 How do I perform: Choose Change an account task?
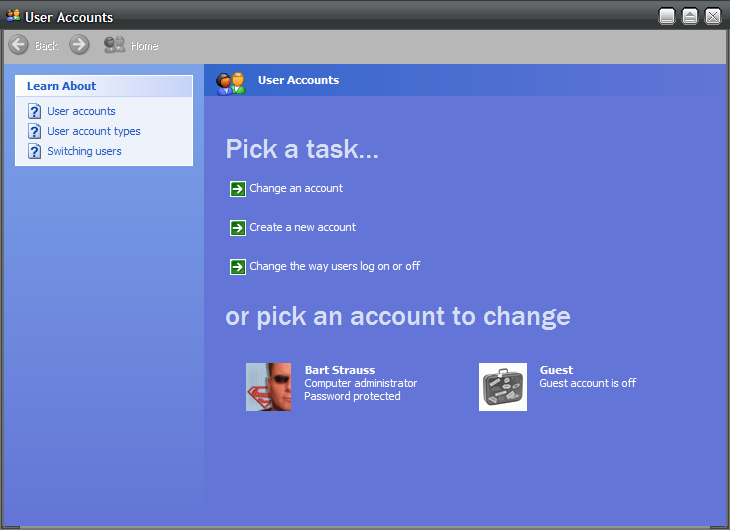click(x=296, y=188)
